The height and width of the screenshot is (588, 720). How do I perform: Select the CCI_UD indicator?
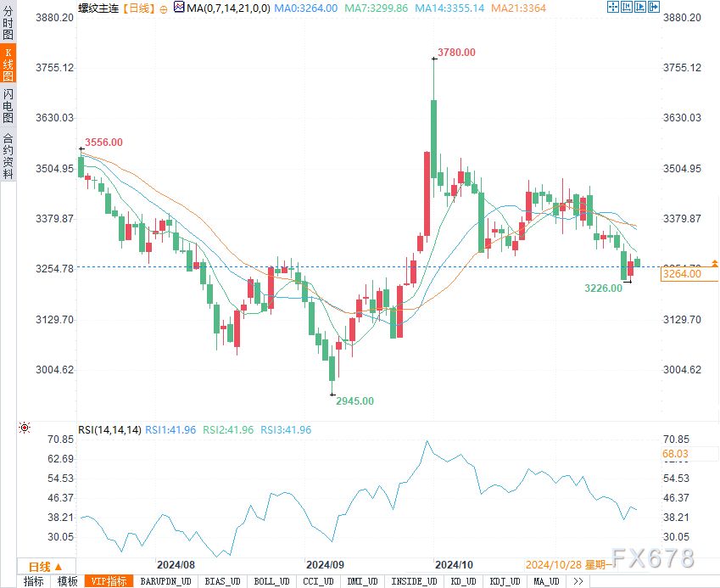coord(317,581)
